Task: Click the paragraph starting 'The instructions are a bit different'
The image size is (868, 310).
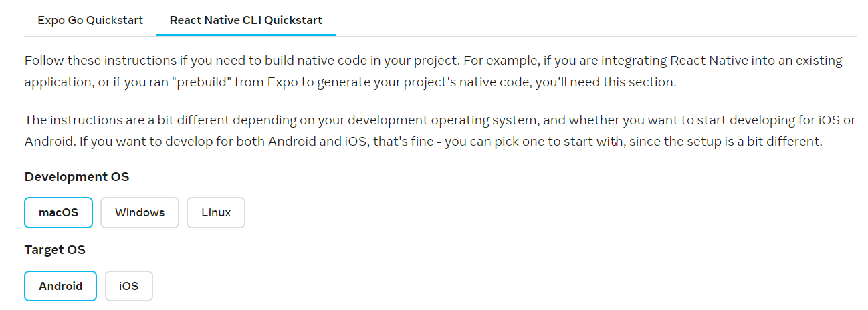Action: [440, 131]
